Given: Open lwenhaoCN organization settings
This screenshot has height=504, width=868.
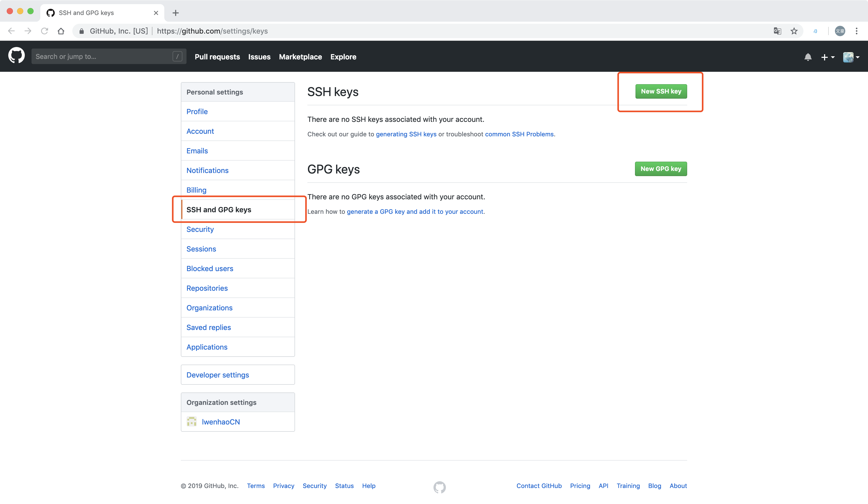Looking at the screenshot, I should (238, 421).
